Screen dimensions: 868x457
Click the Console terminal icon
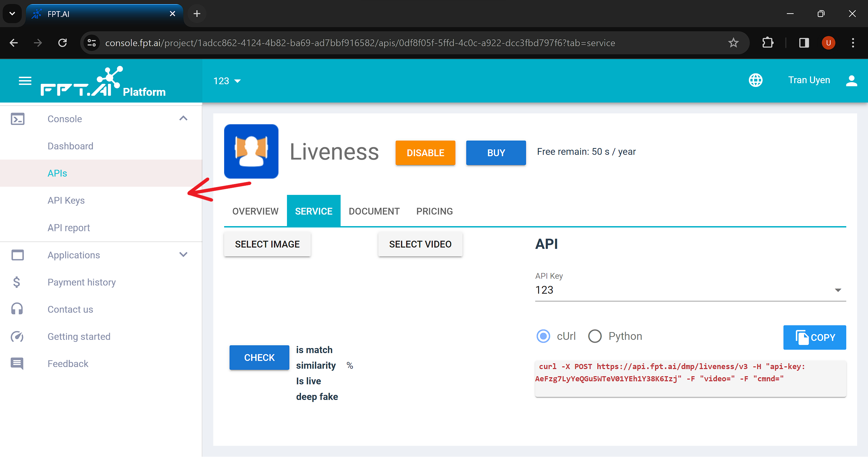[x=18, y=119]
